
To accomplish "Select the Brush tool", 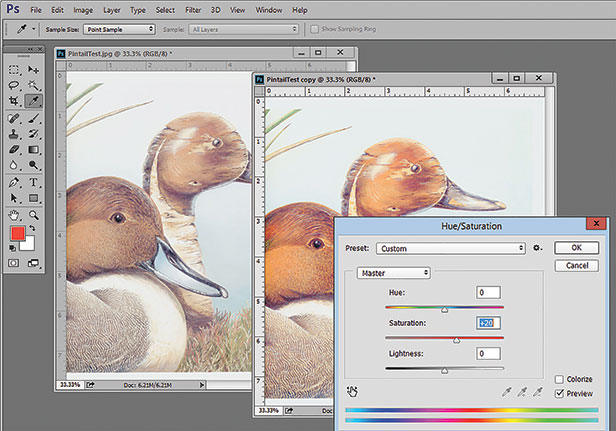I will tap(33, 118).
